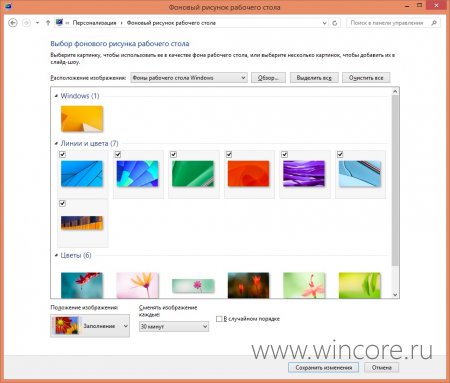
Task: Uncheck the green wallpaper checkbox
Action: (173, 154)
